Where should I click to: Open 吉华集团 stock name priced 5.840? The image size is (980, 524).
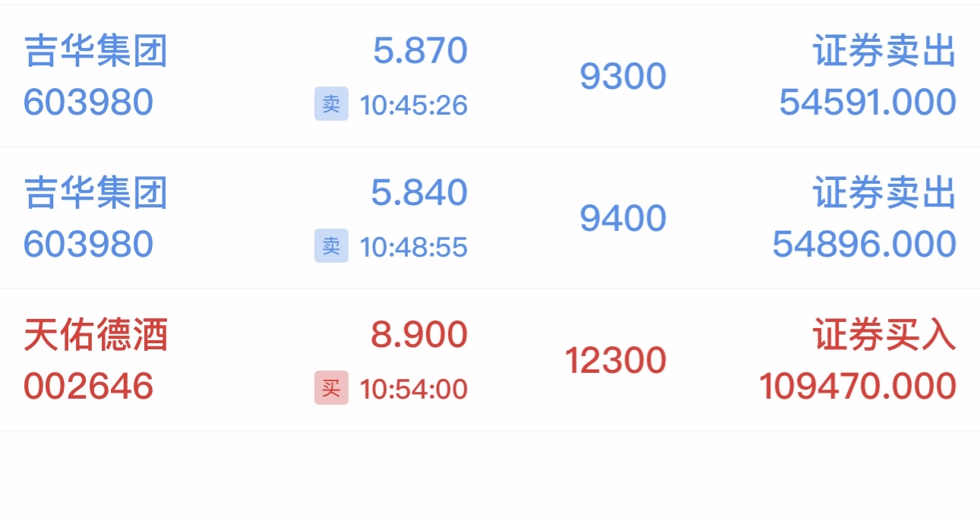point(96,193)
